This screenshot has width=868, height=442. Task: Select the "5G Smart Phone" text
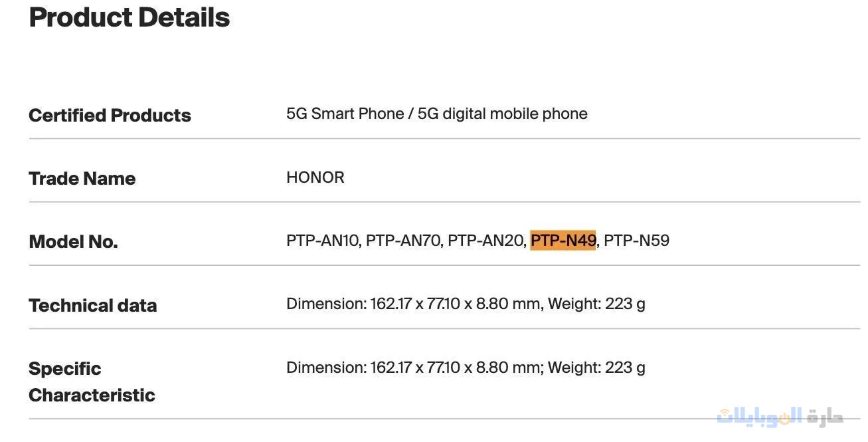tap(345, 114)
